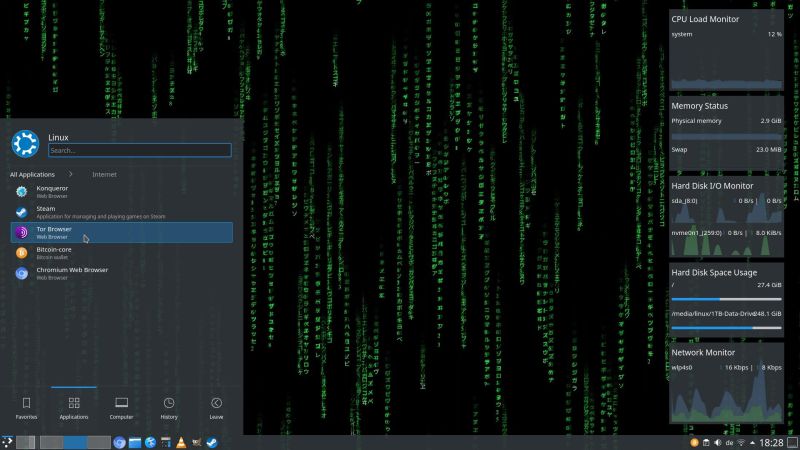Click the 'Linux' user name
The height and width of the screenshot is (450, 800).
pyautogui.click(x=58, y=137)
